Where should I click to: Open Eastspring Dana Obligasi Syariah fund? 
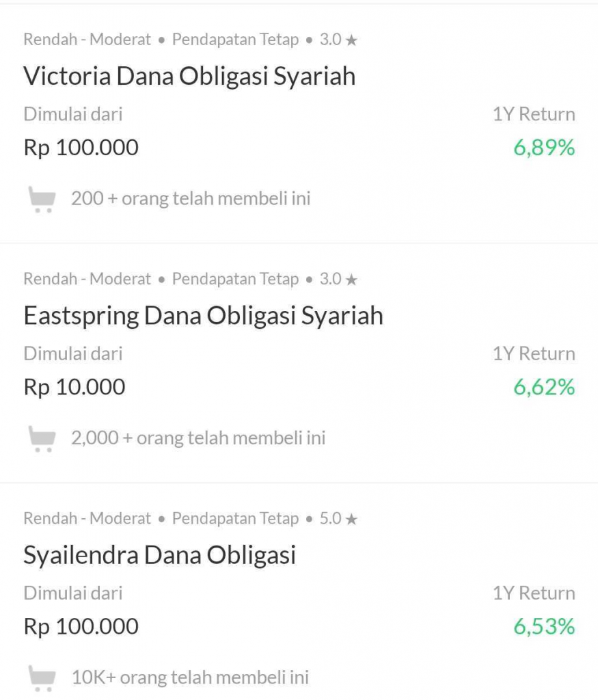[x=203, y=316]
